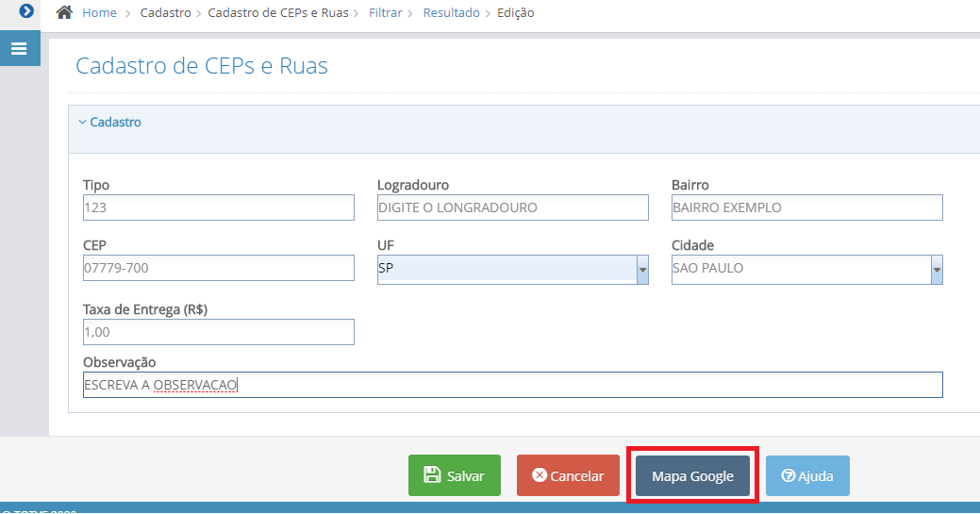Click the Taxa de Entrega field
This screenshot has height=514, width=980.
pos(219,332)
